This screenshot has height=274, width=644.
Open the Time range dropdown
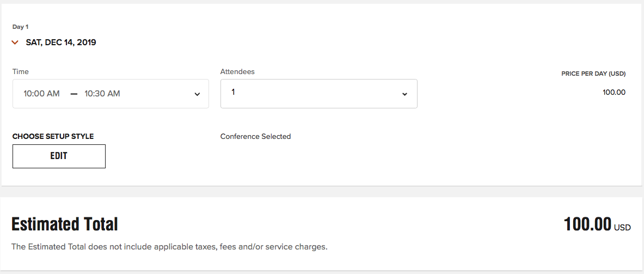tap(111, 94)
